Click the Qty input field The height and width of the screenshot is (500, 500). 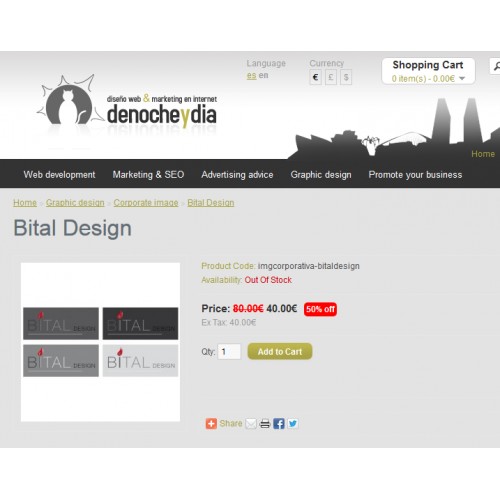coord(229,351)
